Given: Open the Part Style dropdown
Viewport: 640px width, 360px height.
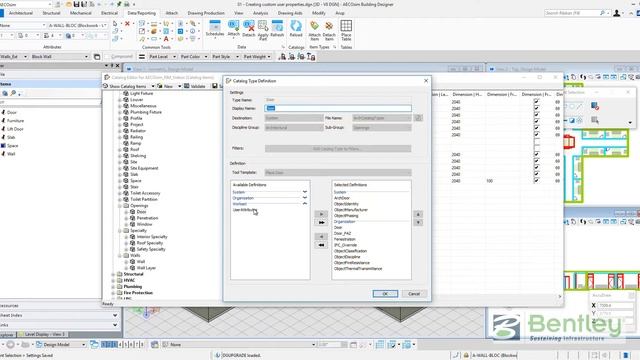Looking at the screenshot, I should pyautogui.click(x=225, y=57).
